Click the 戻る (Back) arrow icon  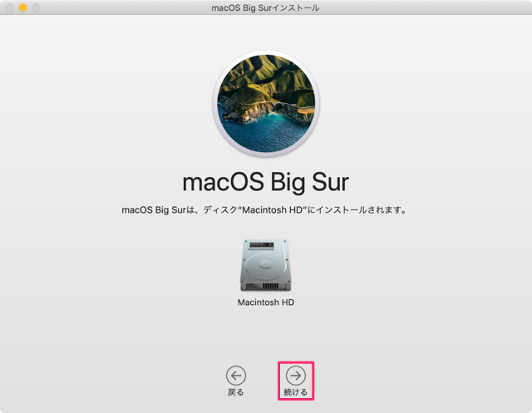tap(236, 376)
